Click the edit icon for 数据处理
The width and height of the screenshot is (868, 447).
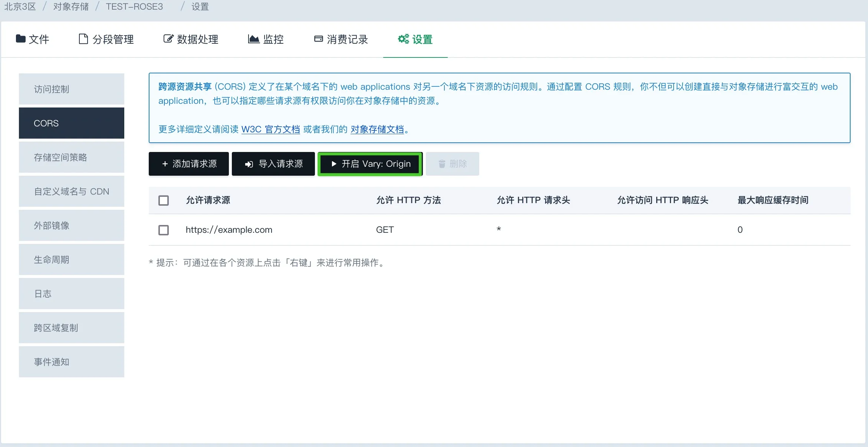point(168,39)
